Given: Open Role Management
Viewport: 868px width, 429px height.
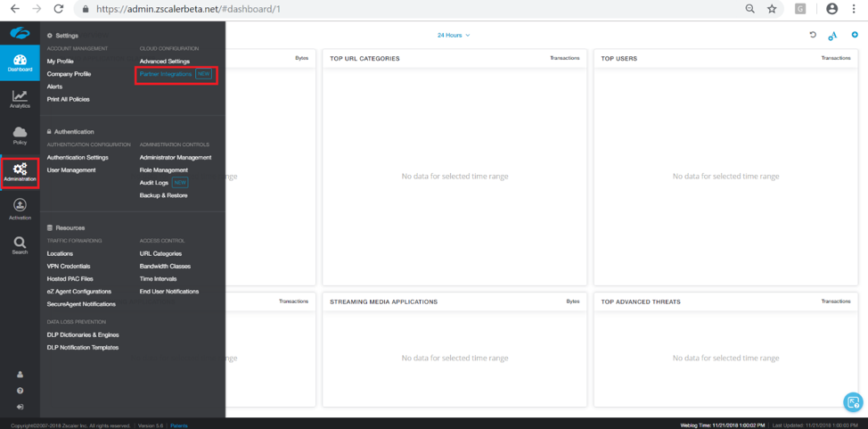Looking at the screenshot, I should 164,170.
